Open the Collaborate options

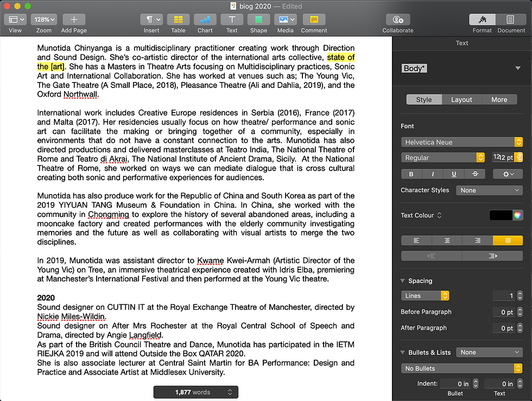pyautogui.click(x=397, y=20)
